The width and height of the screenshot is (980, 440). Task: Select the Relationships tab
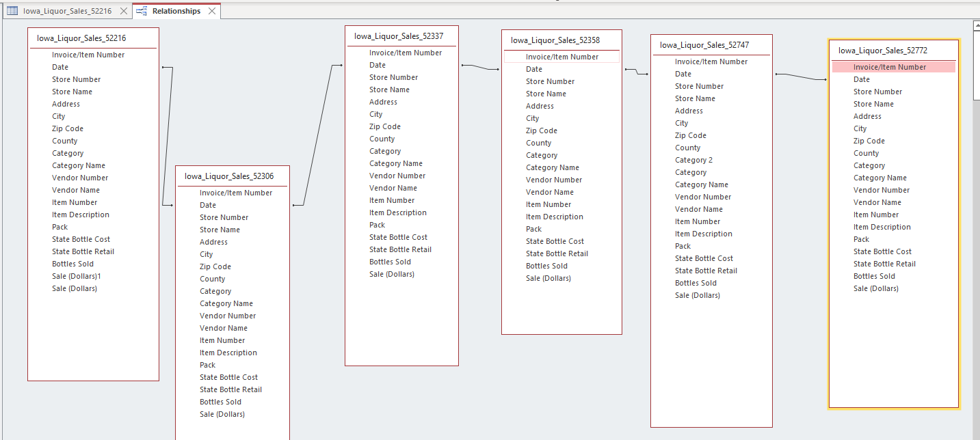[x=176, y=11]
